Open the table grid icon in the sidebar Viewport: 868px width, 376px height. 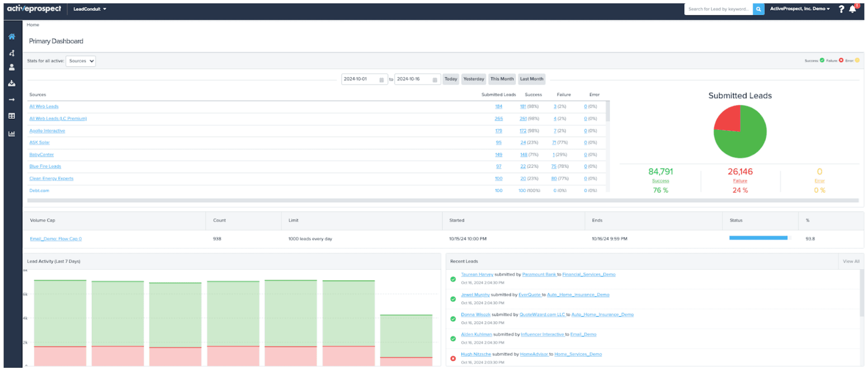point(12,116)
